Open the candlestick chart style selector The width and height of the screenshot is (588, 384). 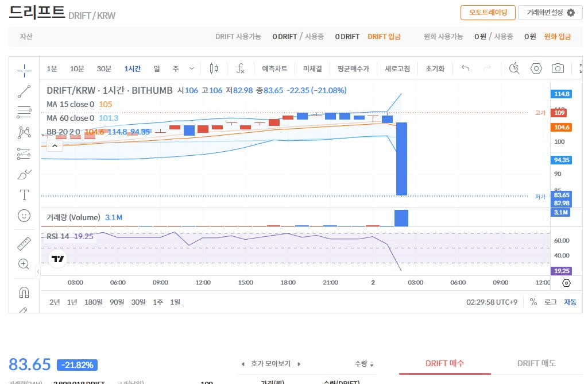[x=214, y=68]
